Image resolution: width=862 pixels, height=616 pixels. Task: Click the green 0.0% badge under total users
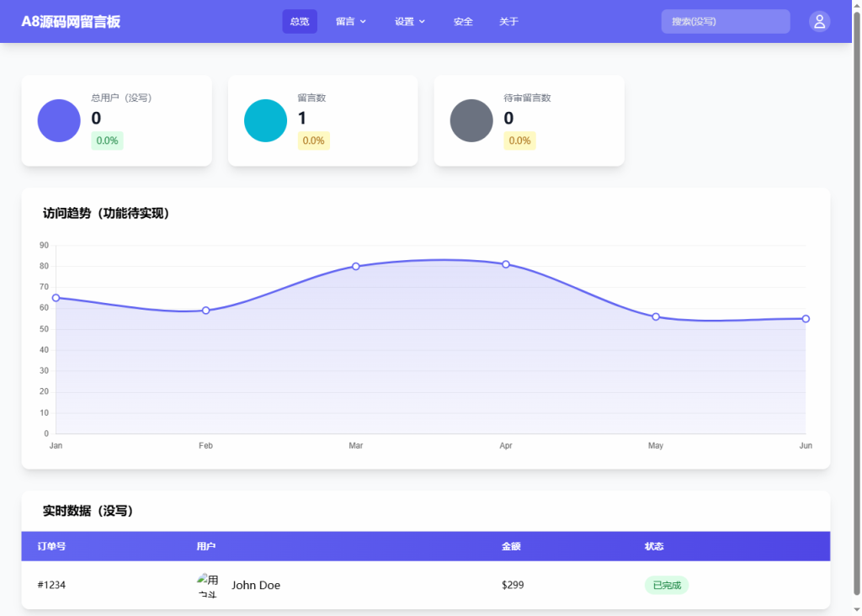pos(107,141)
